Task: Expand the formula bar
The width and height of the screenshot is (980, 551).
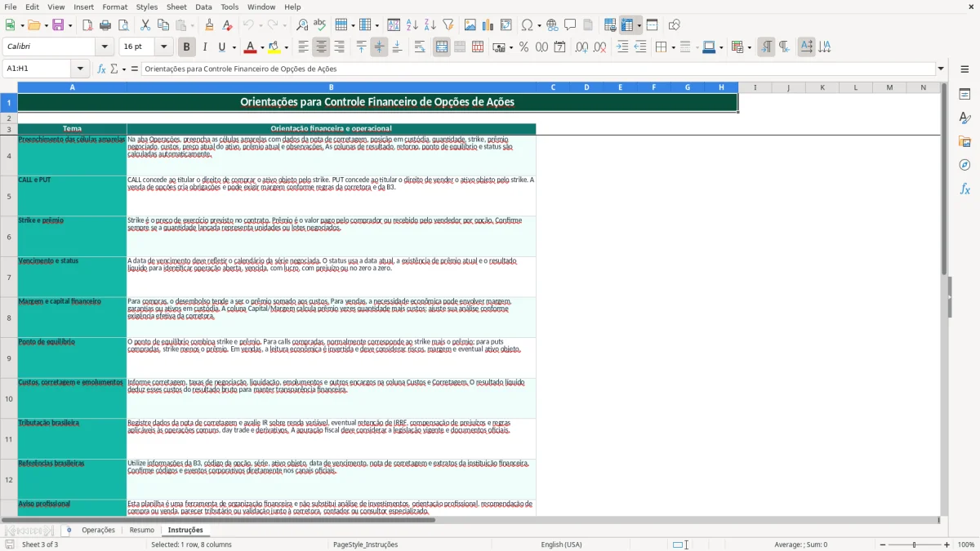Action: pos(941,69)
